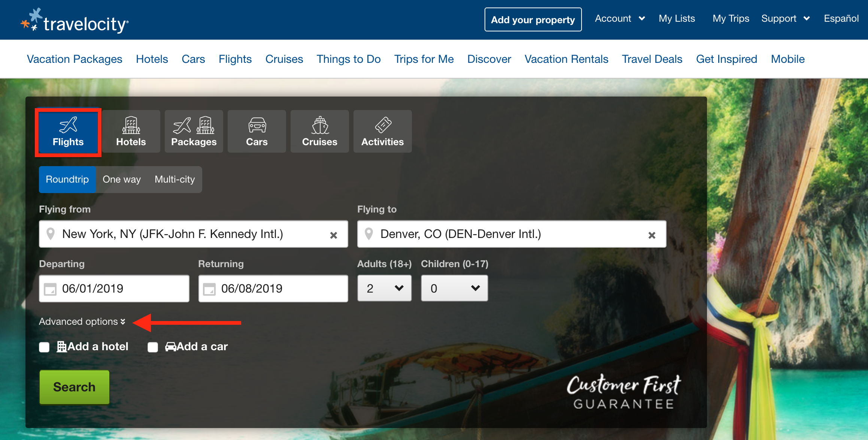Open My Lists link
The image size is (868, 440).
coord(677,19)
